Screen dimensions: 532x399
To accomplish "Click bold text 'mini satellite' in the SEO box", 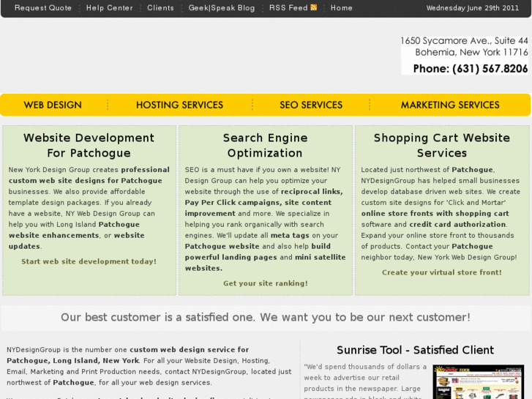I will click(321, 257).
